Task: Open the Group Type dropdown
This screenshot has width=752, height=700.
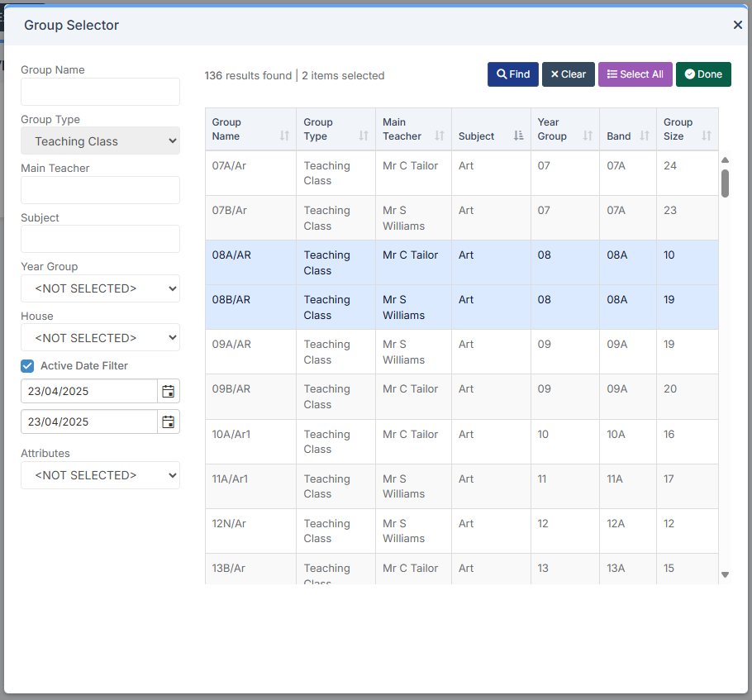Action: (x=100, y=141)
